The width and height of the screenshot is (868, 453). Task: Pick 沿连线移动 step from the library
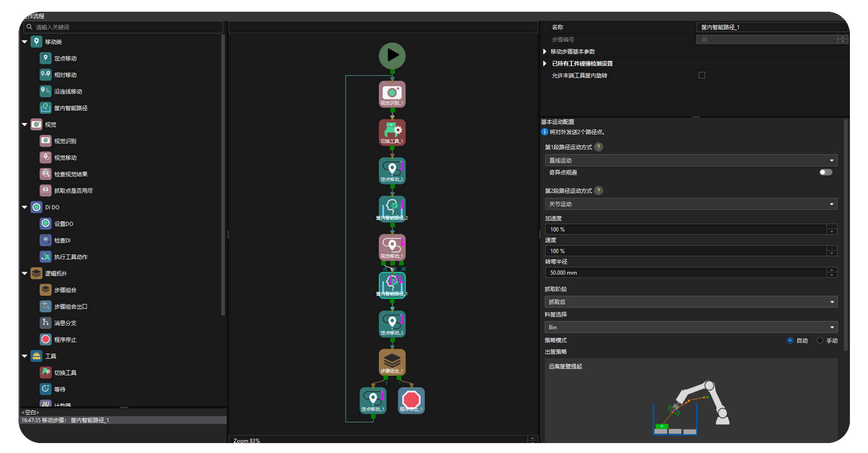click(68, 91)
